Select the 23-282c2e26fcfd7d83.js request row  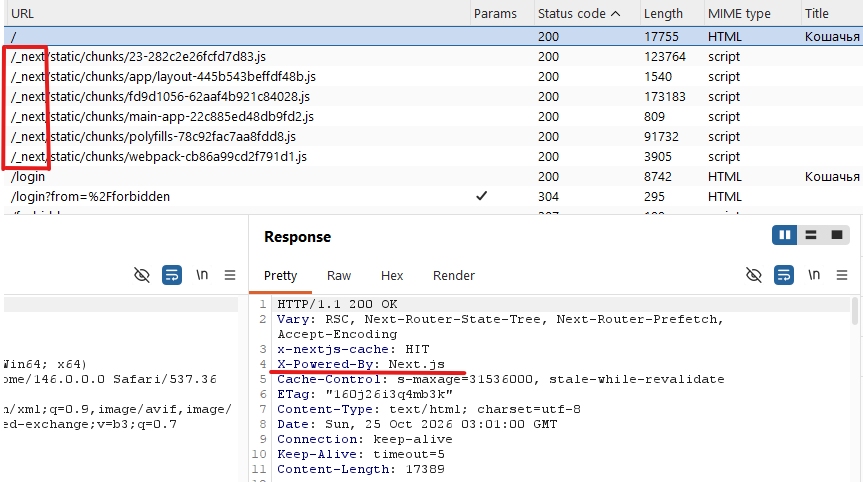tap(433, 57)
